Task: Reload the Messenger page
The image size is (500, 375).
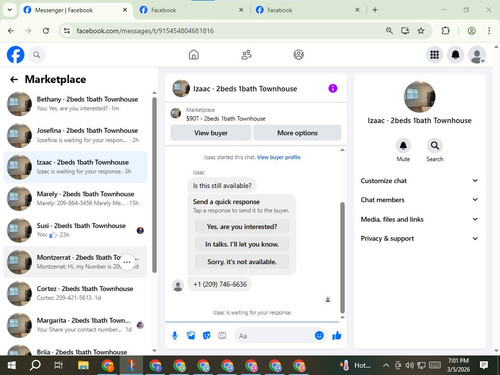Action: (46, 31)
